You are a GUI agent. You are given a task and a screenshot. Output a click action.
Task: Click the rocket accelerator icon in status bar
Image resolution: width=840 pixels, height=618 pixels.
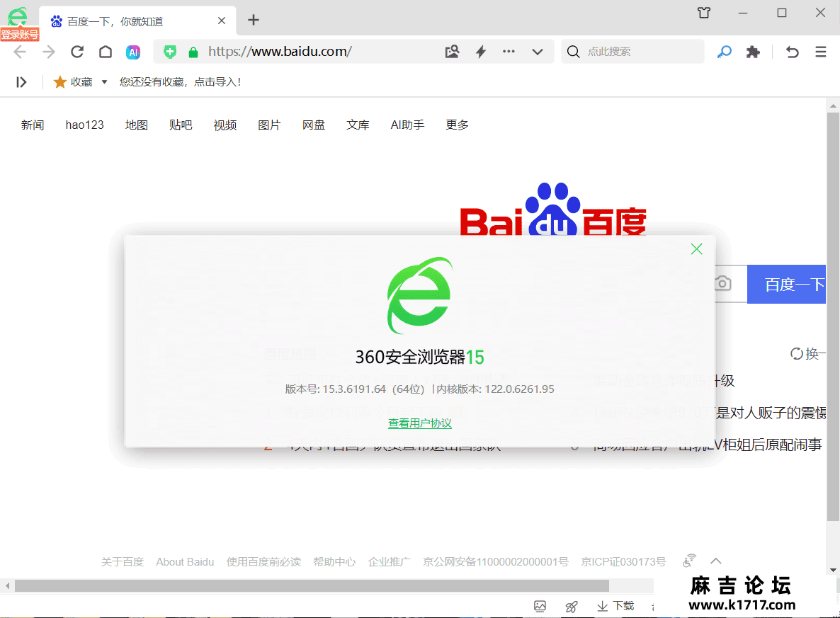tap(572, 606)
